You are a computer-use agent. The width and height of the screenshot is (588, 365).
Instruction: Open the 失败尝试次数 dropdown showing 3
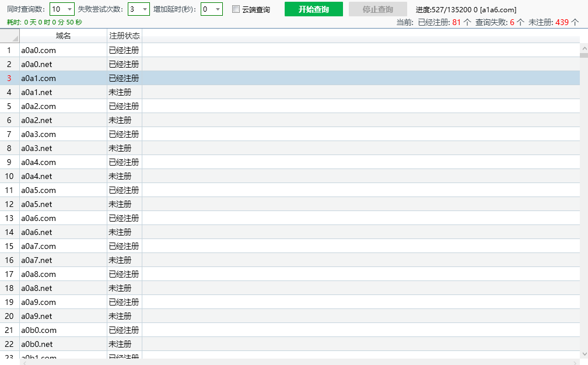click(x=139, y=9)
